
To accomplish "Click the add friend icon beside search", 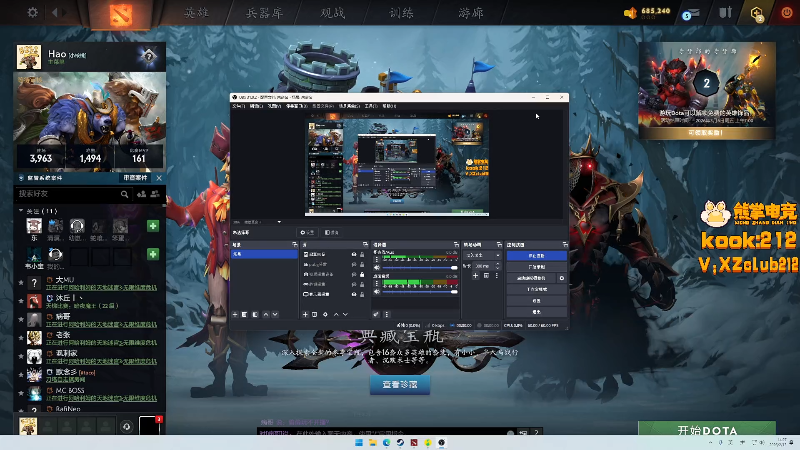I will (x=141, y=194).
